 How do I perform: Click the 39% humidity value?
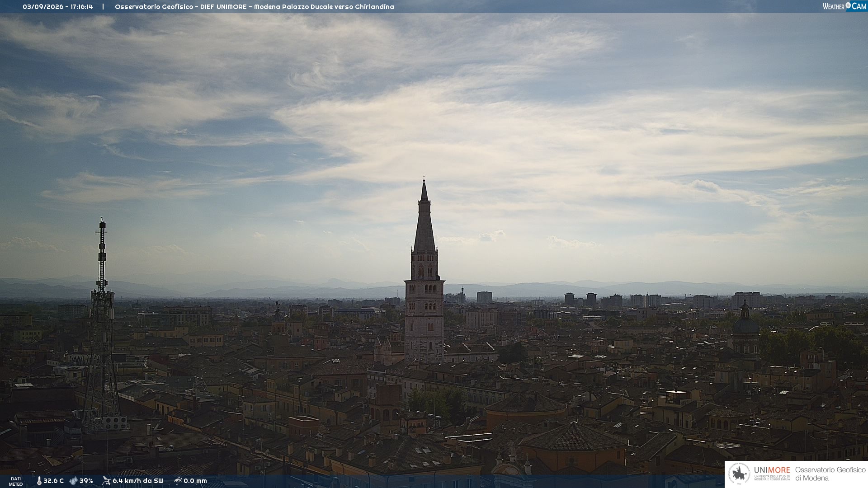(x=86, y=481)
